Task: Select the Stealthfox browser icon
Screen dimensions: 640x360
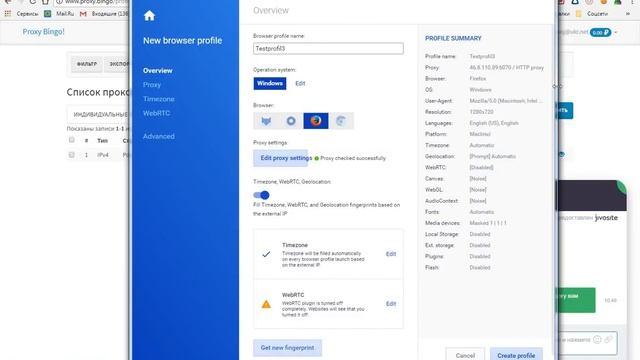Action: (266, 121)
